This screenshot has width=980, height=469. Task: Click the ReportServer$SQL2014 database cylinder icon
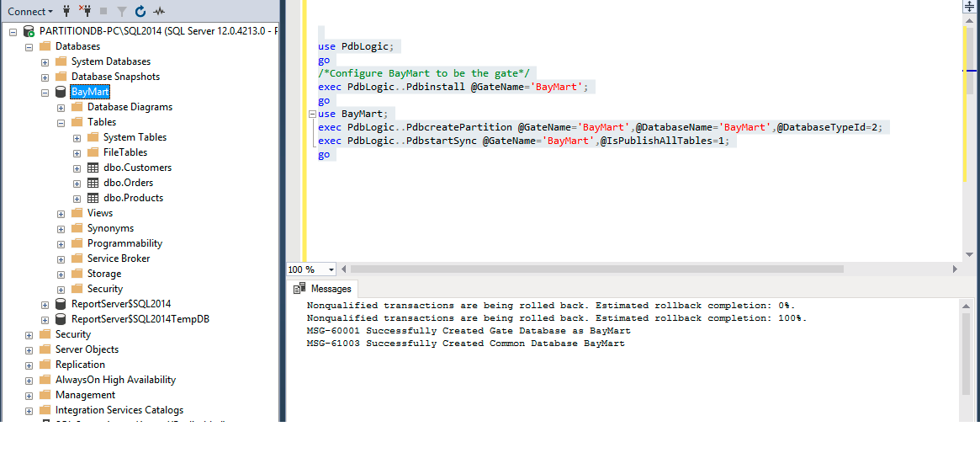(x=61, y=304)
